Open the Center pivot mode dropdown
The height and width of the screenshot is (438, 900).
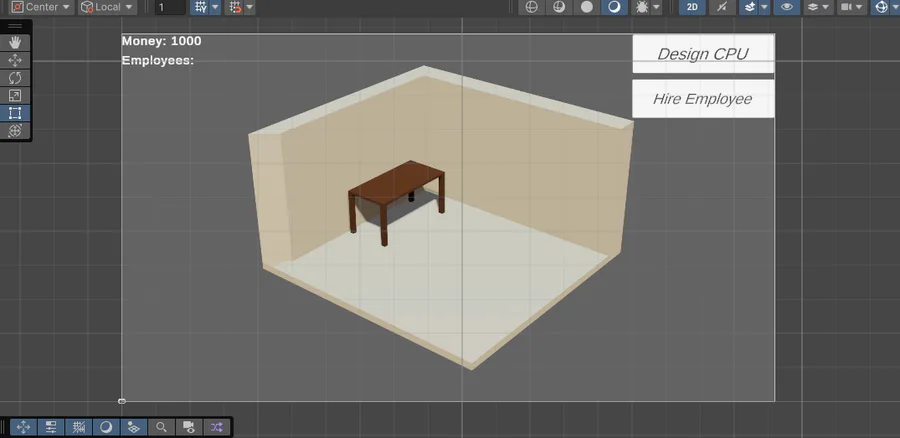(x=41, y=7)
